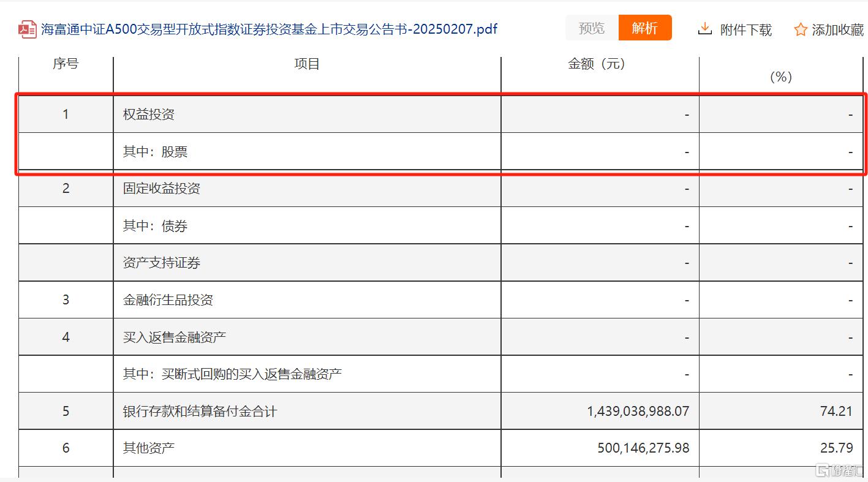Click the 添加收藏 text link
Image resolution: width=868 pixels, height=482 pixels.
click(837, 29)
